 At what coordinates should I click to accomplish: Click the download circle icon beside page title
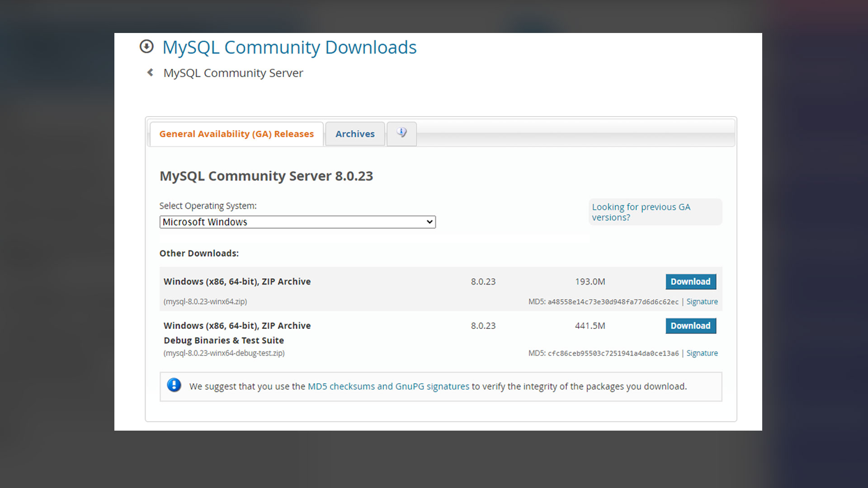point(146,47)
